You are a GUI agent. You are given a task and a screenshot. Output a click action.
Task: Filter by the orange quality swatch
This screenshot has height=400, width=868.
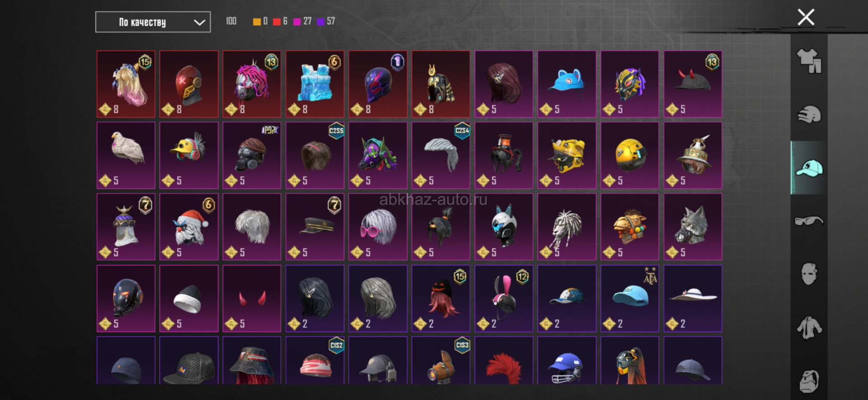pyautogui.click(x=257, y=22)
